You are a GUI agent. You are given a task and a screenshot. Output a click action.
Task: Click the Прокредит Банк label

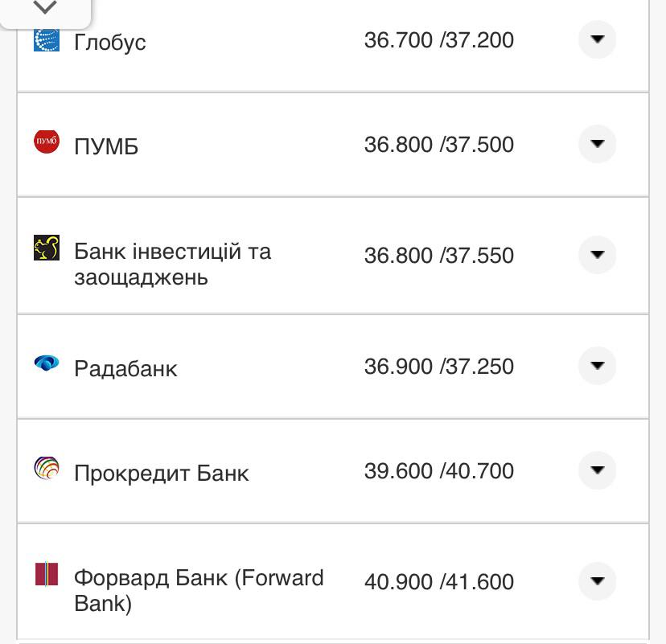[161, 473]
